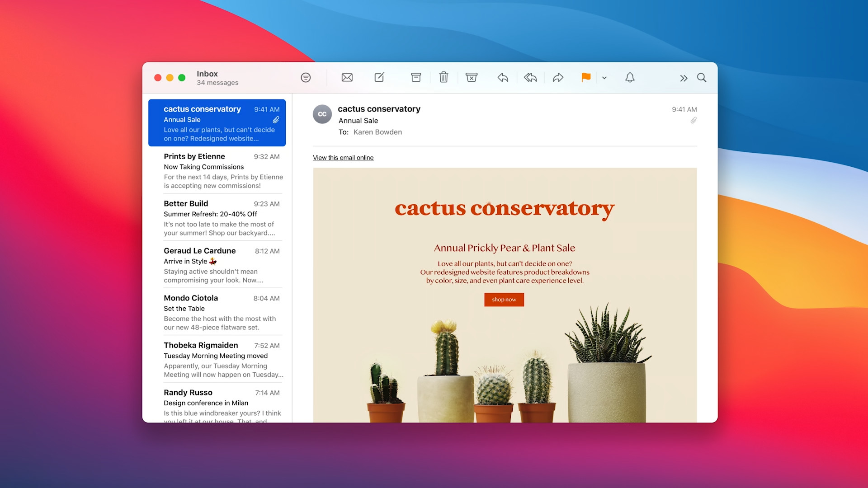This screenshot has height=488, width=868.
Task: Click the attachment paperclip on the open email
Action: (693, 121)
